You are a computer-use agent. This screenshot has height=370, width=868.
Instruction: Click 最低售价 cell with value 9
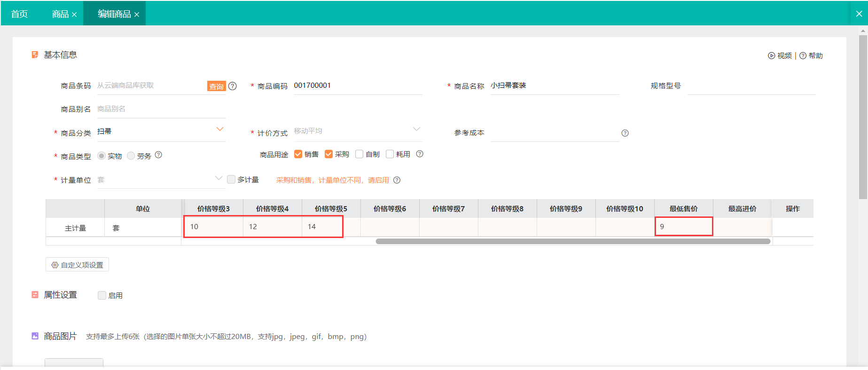click(x=684, y=227)
